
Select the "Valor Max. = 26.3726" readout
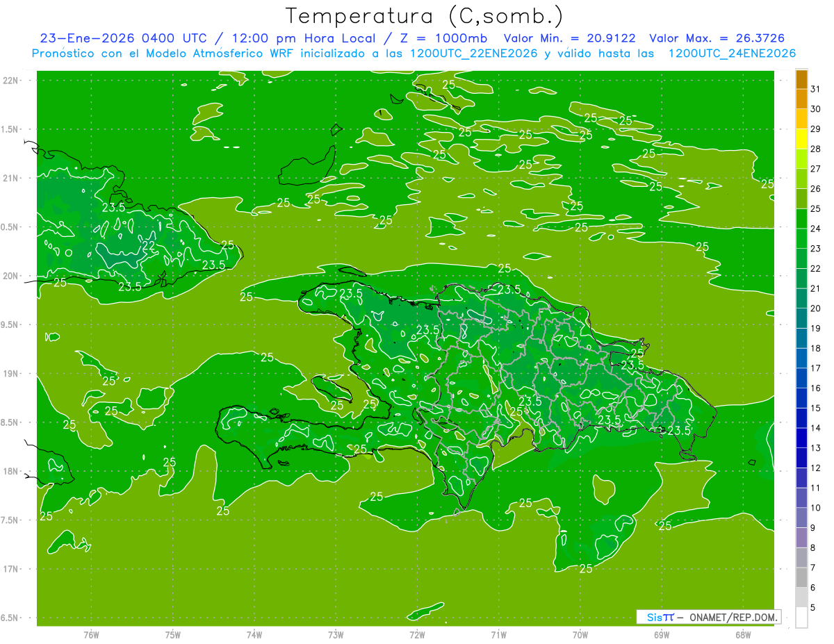point(717,38)
